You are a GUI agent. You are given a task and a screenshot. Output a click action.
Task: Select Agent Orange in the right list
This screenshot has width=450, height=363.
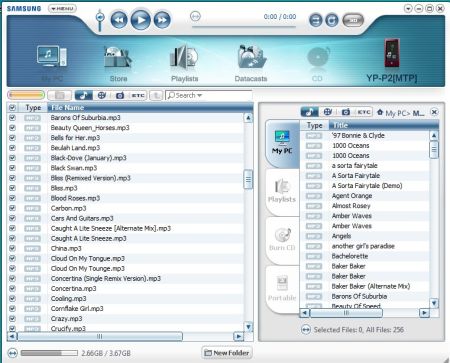[352, 196]
